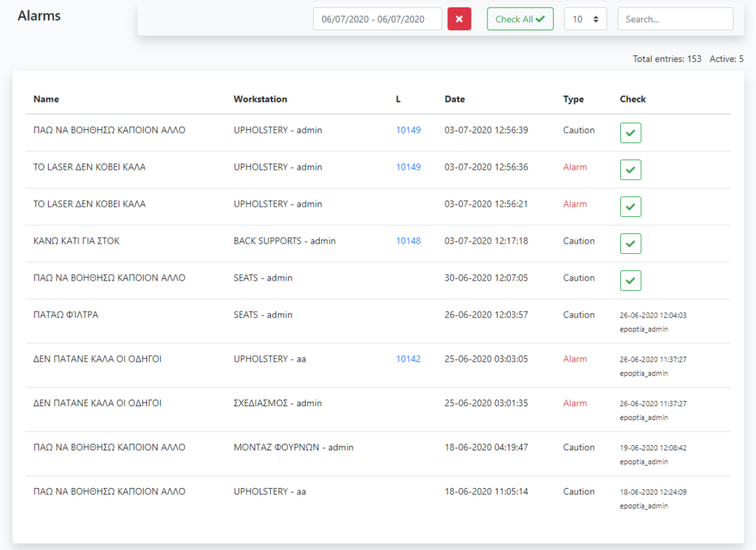Image resolution: width=756 pixels, height=550 pixels.
Task: Open link 10148 for BACK SUPPORTS
Action: click(x=408, y=241)
